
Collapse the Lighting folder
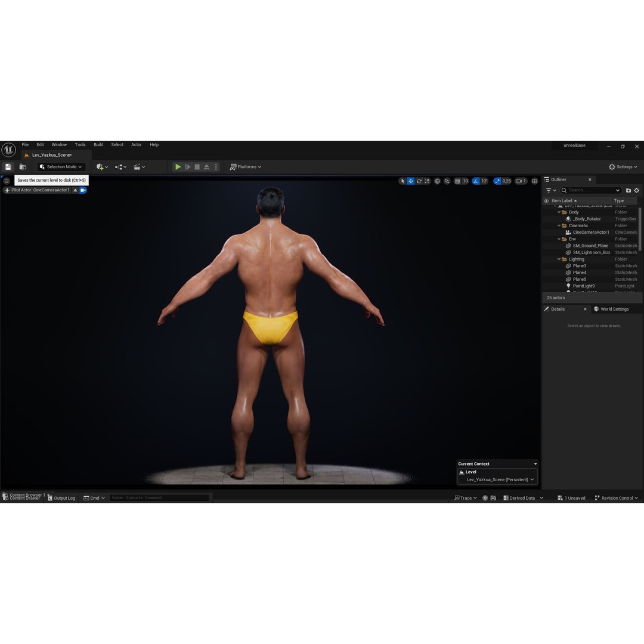559,259
